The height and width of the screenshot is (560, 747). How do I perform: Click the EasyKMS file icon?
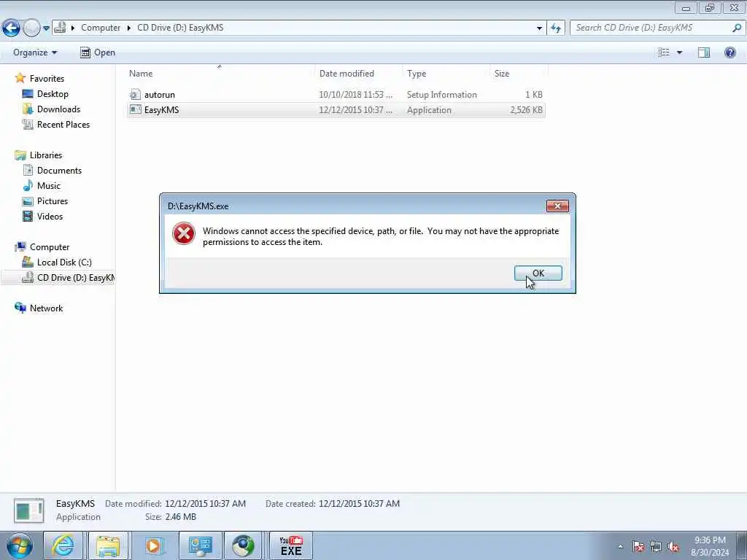pos(135,110)
